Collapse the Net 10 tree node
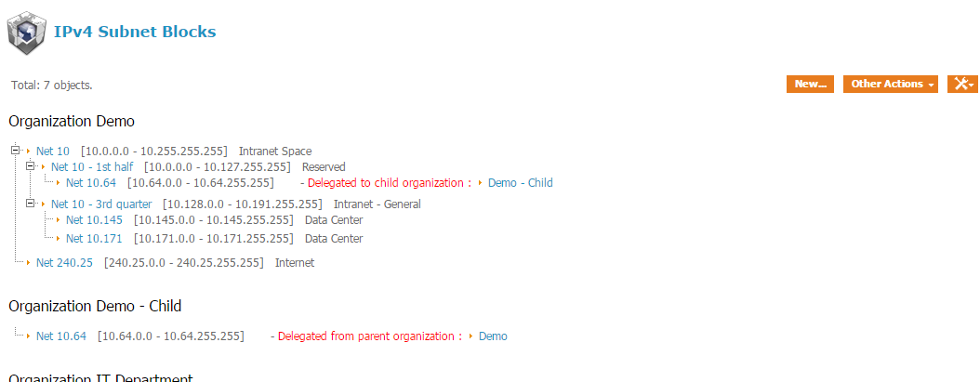 coord(15,151)
